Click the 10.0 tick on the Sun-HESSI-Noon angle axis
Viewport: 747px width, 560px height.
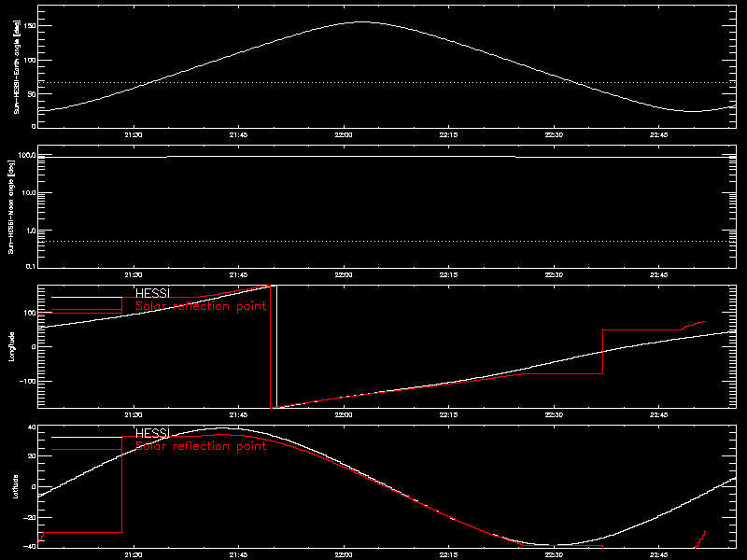(x=28, y=193)
